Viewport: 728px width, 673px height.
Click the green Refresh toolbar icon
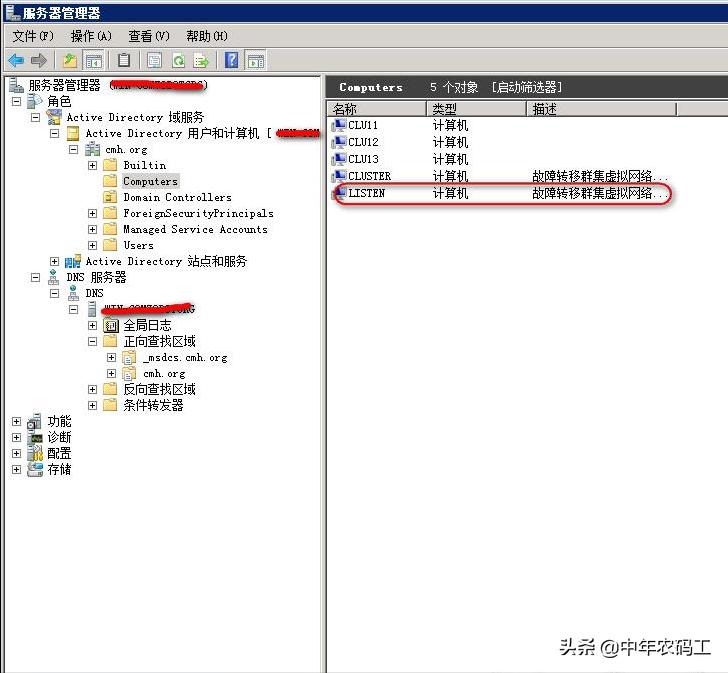coord(179,60)
